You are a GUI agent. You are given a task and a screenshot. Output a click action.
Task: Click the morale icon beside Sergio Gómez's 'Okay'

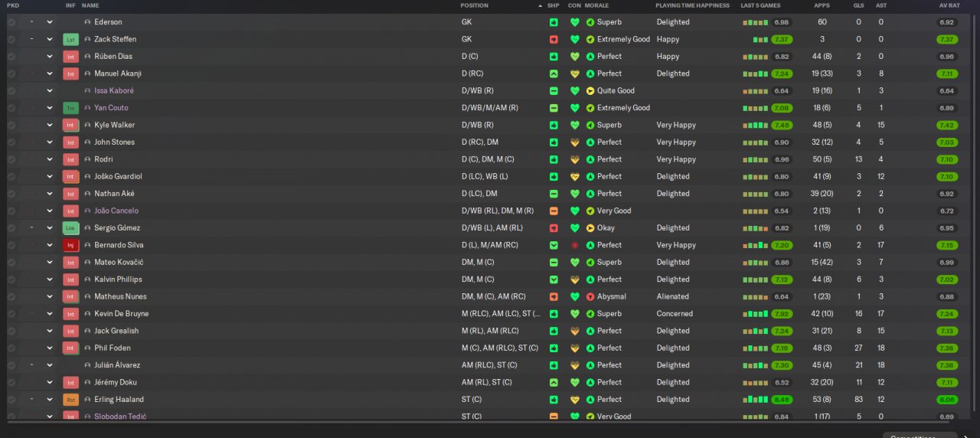(x=590, y=228)
